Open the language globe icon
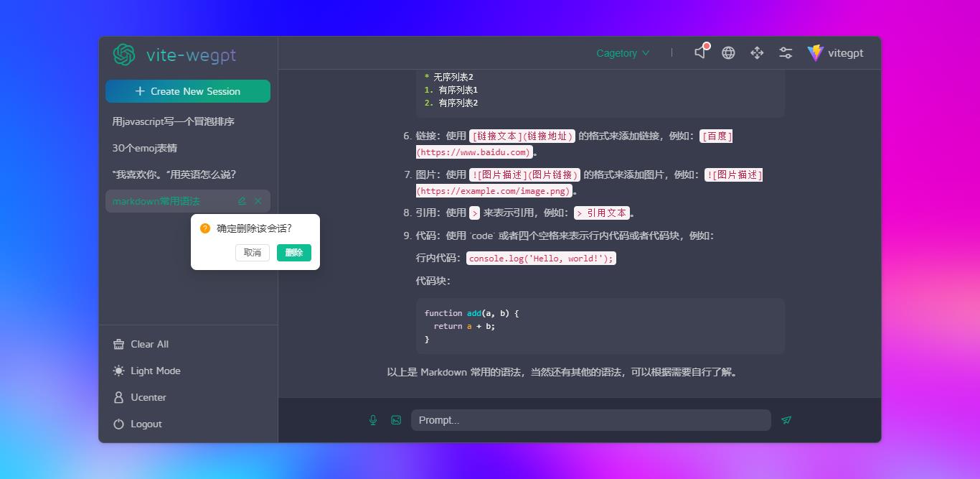980x479 pixels. [x=728, y=52]
